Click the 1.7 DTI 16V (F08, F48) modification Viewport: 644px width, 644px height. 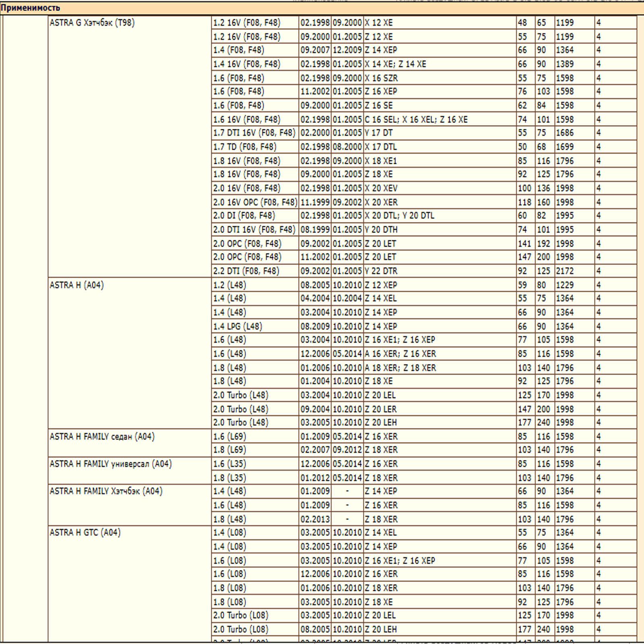coord(254,133)
